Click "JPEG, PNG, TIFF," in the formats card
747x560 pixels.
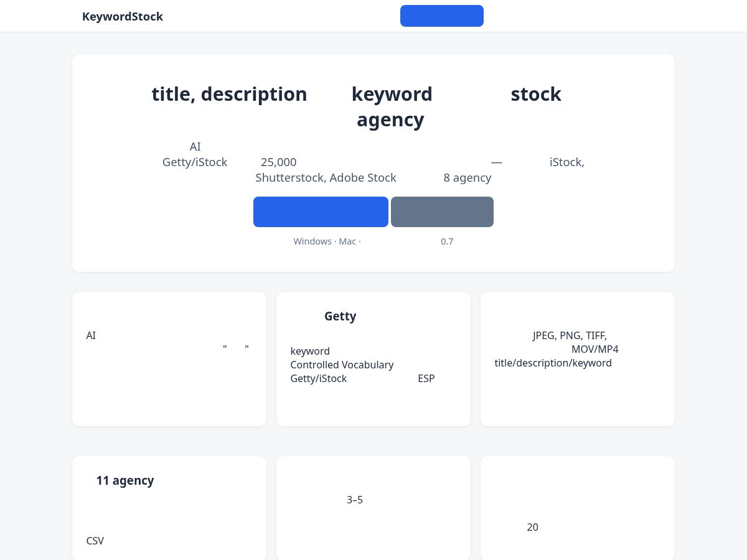point(570,335)
